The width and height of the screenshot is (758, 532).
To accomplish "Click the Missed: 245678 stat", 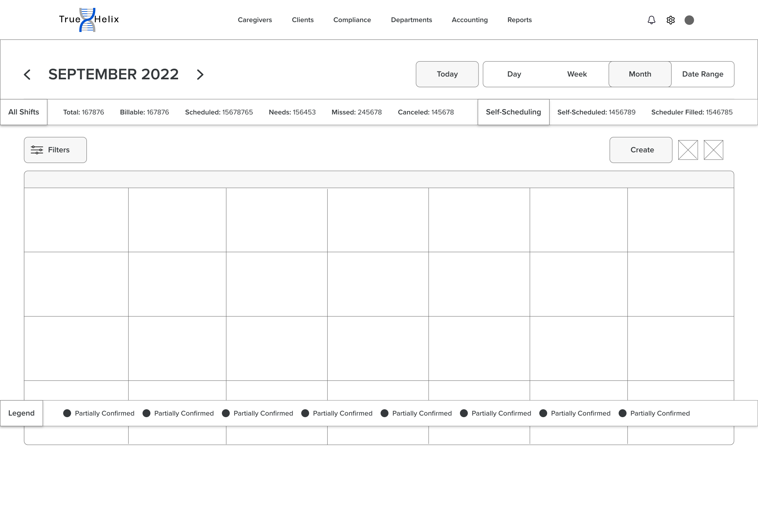I will point(356,112).
